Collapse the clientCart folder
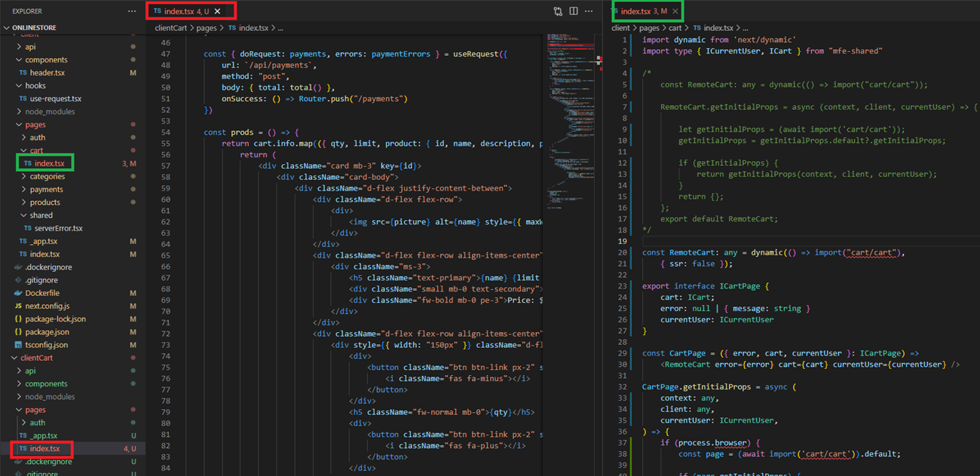 click(36, 358)
